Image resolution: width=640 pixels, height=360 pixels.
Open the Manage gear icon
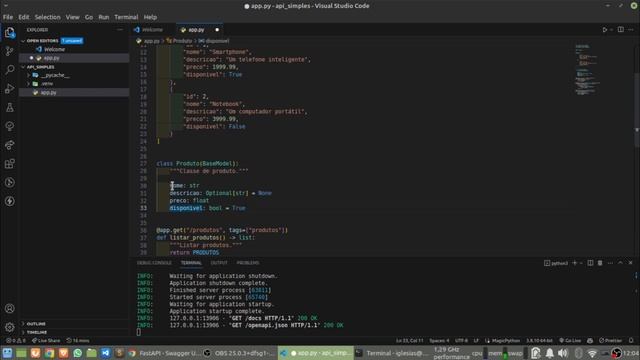(9, 327)
